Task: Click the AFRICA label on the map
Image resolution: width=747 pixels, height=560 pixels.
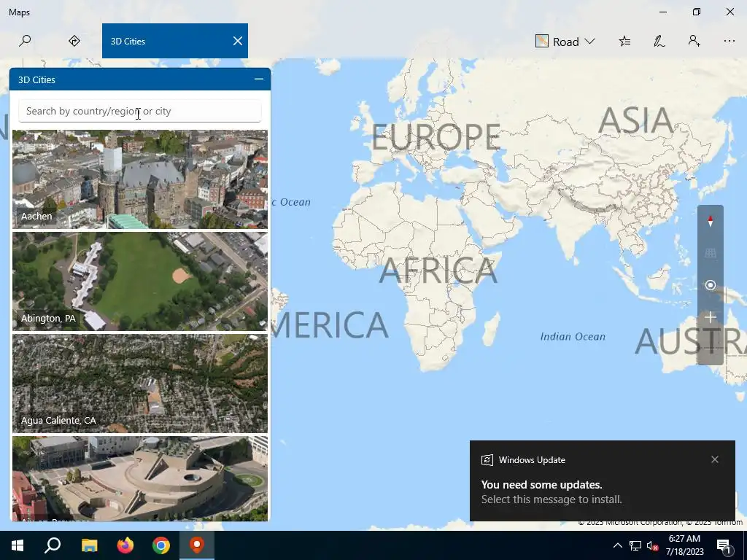Action: [x=438, y=270]
